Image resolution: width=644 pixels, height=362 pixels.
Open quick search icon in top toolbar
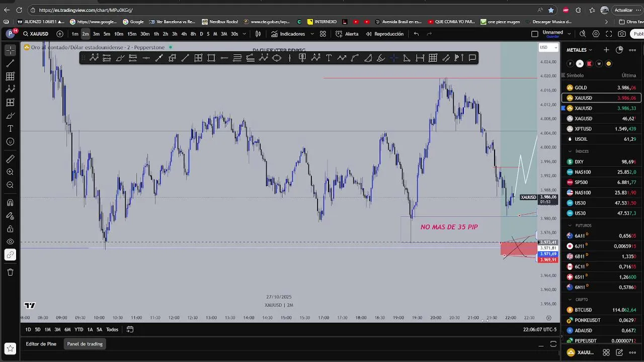(x=583, y=34)
